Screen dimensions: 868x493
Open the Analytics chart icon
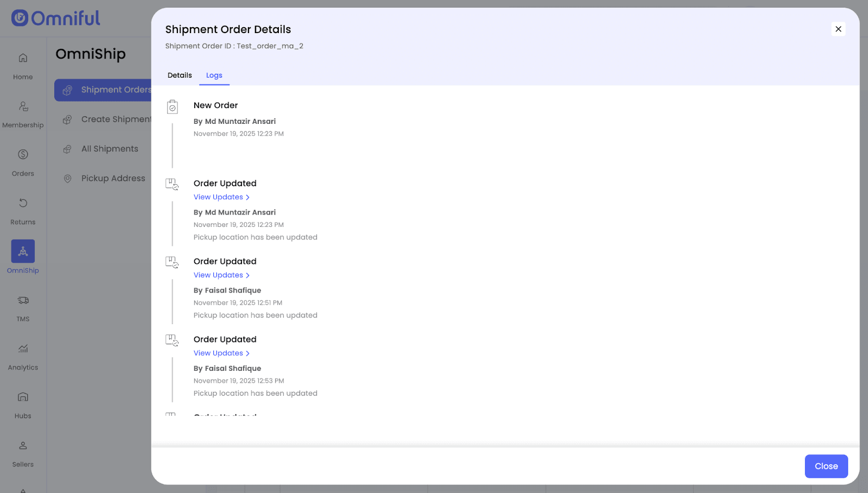pyautogui.click(x=23, y=349)
